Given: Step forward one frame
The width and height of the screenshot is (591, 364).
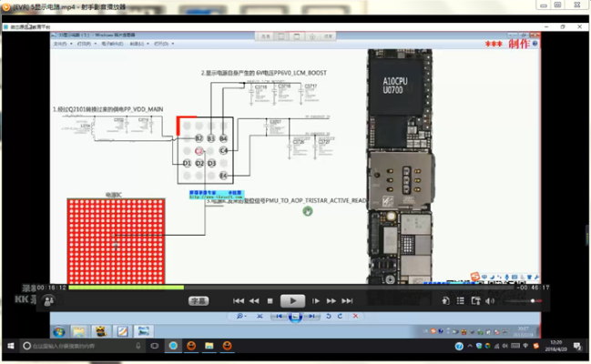Looking at the screenshot, I should pos(316,300).
